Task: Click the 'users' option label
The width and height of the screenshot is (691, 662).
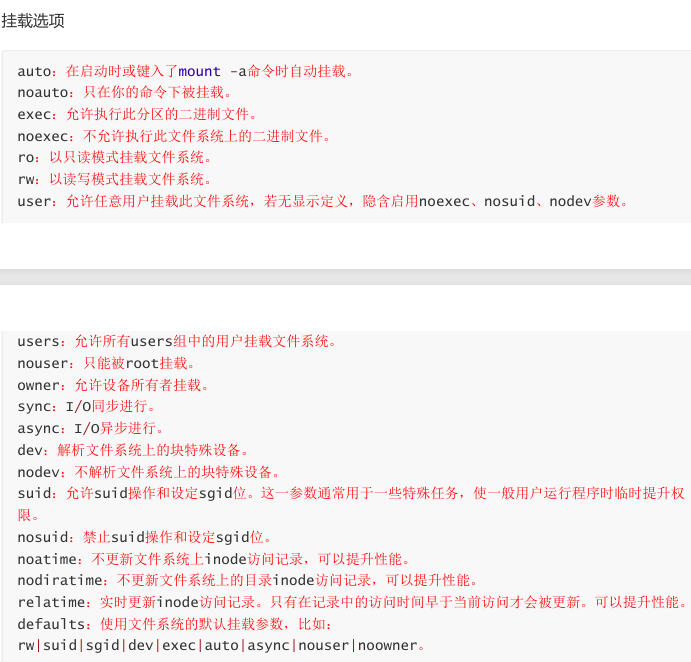Action: [x=38, y=341]
